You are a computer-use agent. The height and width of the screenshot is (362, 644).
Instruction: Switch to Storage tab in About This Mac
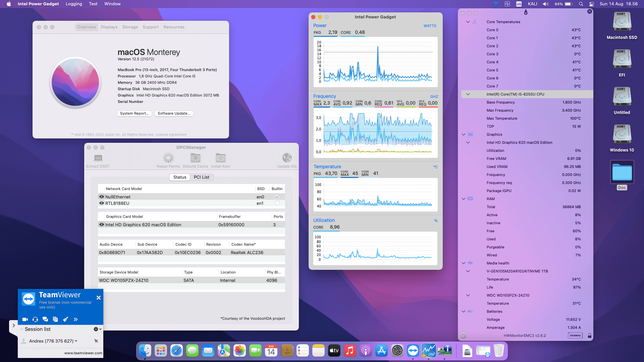[x=130, y=27]
